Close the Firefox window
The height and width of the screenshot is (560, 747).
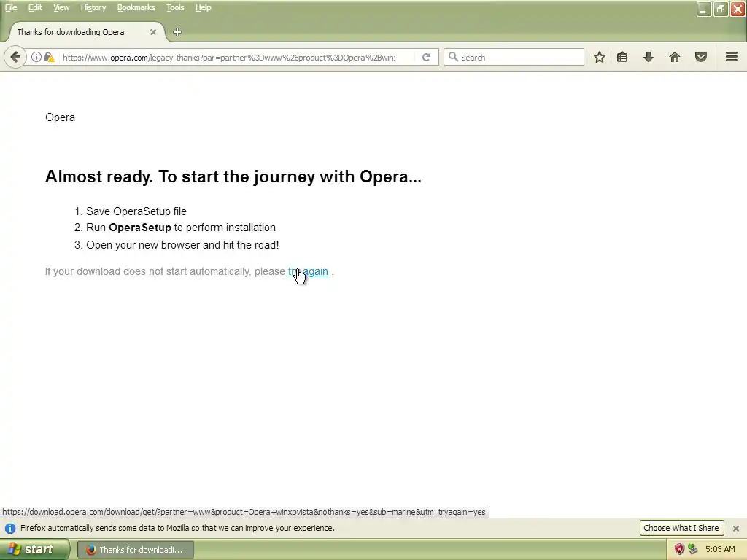738,9
